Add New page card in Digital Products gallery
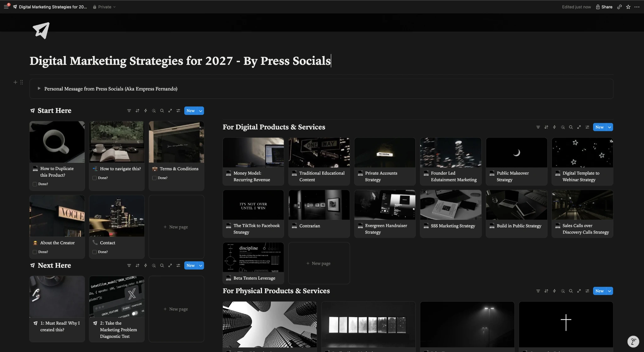 (x=319, y=263)
